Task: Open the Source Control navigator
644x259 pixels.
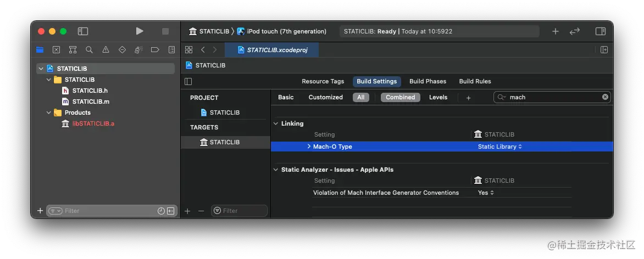Action: [56, 50]
